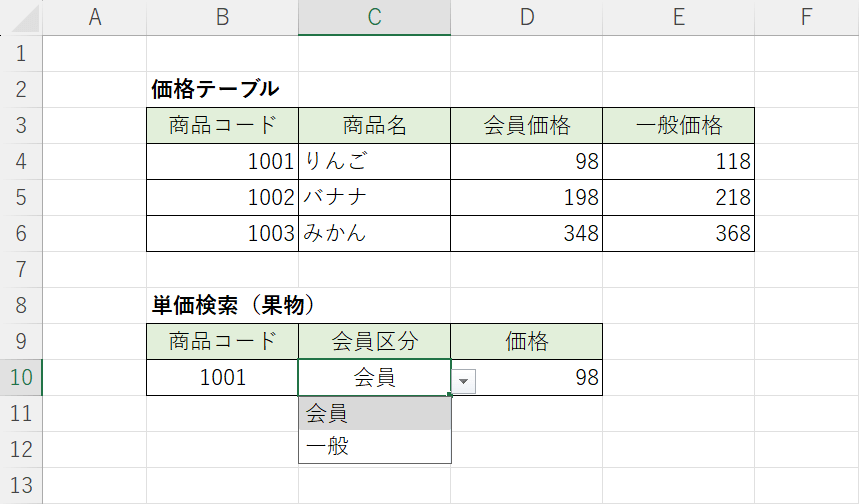Viewport: 859px width, 504px height.
Task: Select column C header
Action: [x=374, y=17]
